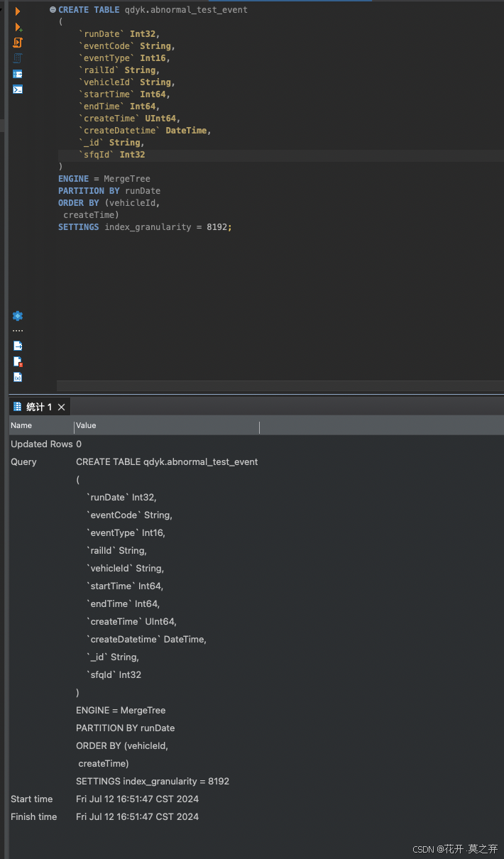Execute the current SQL statement
This screenshot has height=859, width=504.
click(18, 10)
